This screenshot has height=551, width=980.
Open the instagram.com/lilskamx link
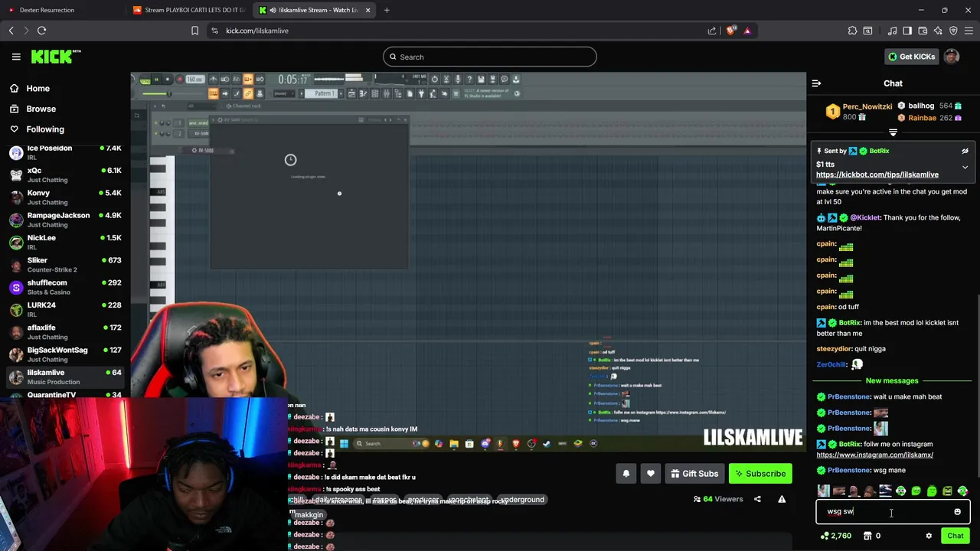[875, 455]
